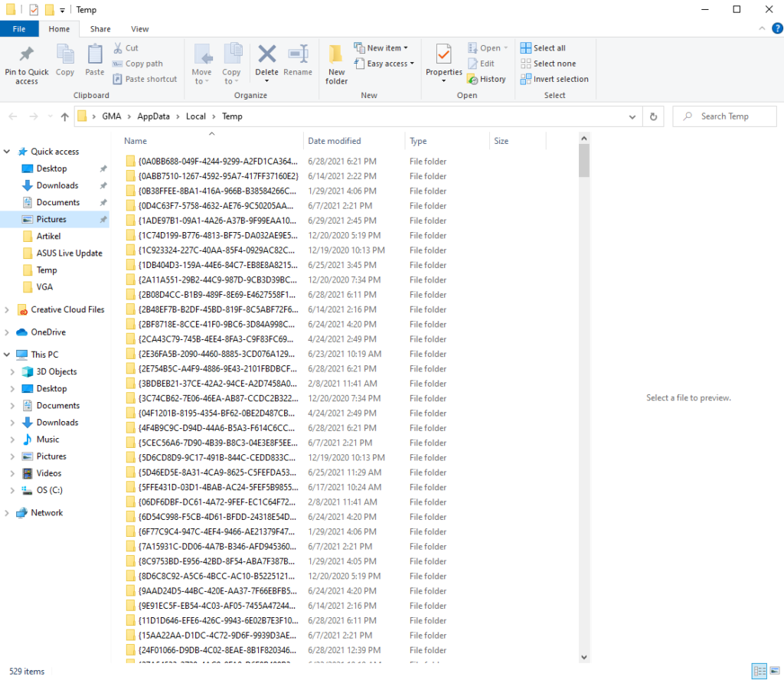Screen dimensions: 784x680
Task: Click the Up directory arrow
Action: click(x=64, y=116)
